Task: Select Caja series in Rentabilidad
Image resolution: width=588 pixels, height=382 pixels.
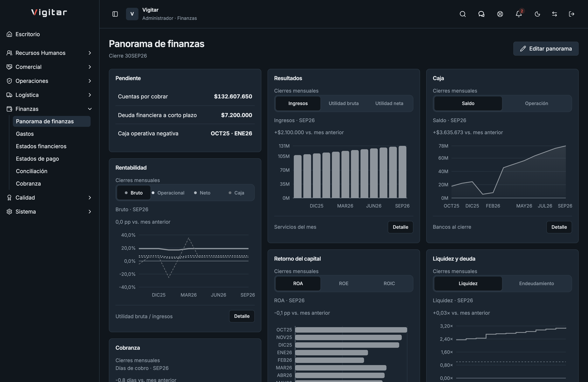Action: tap(236, 193)
